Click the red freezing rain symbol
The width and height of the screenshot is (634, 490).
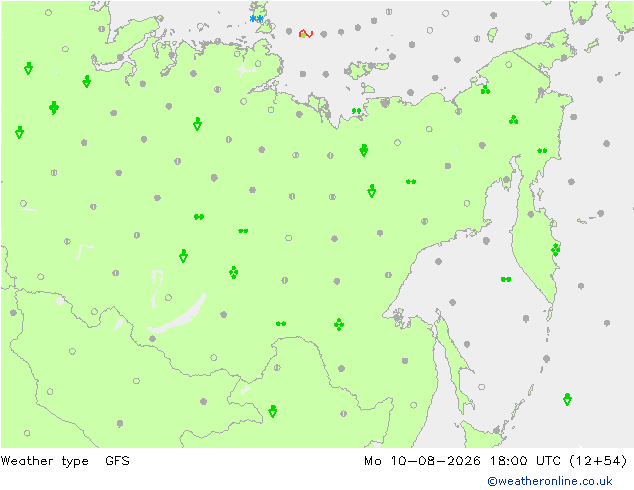click(x=306, y=34)
